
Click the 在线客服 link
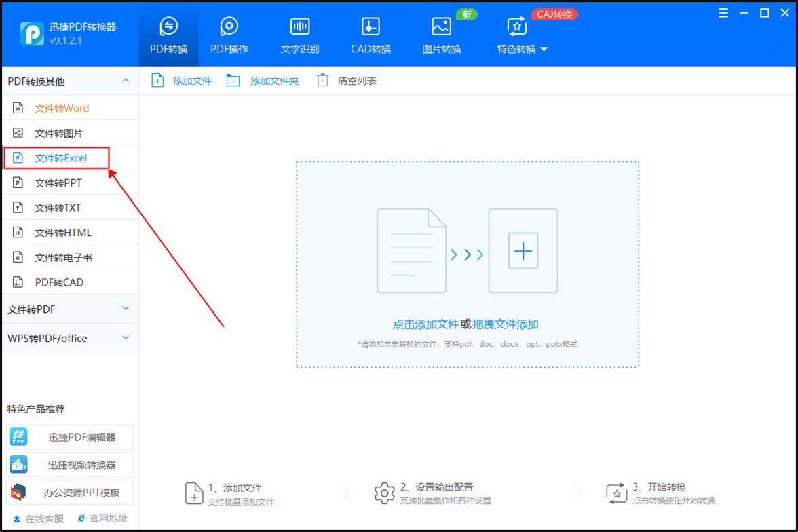39,518
